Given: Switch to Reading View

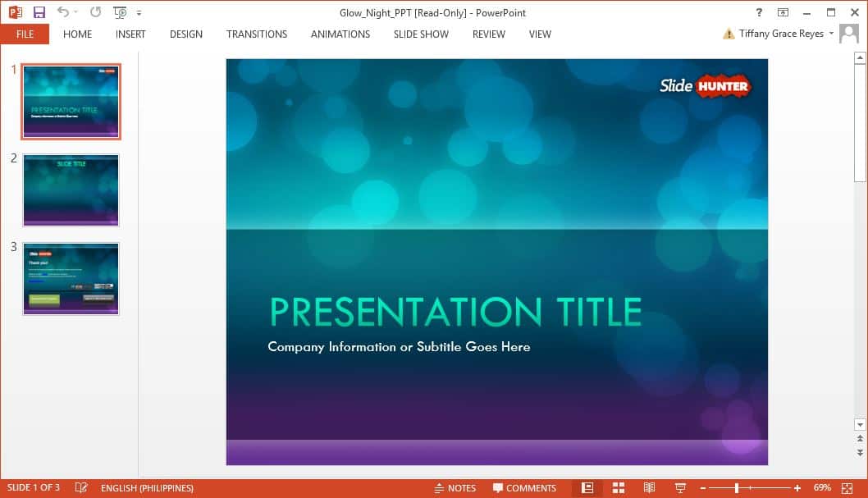Looking at the screenshot, I should 649,488.
